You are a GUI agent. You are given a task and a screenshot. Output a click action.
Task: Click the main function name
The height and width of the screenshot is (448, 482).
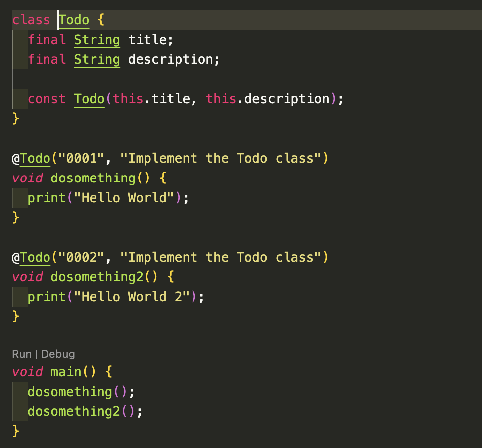[x=66, y=372]
